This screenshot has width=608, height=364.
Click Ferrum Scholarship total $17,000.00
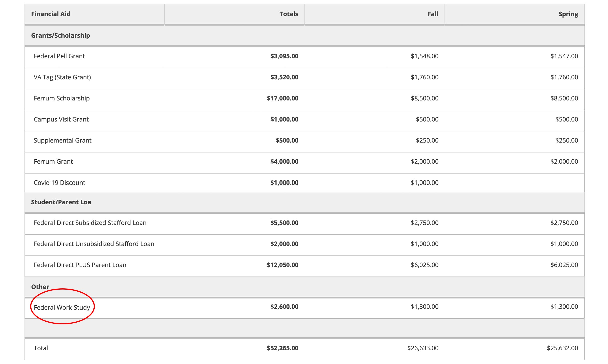[282, 98]
